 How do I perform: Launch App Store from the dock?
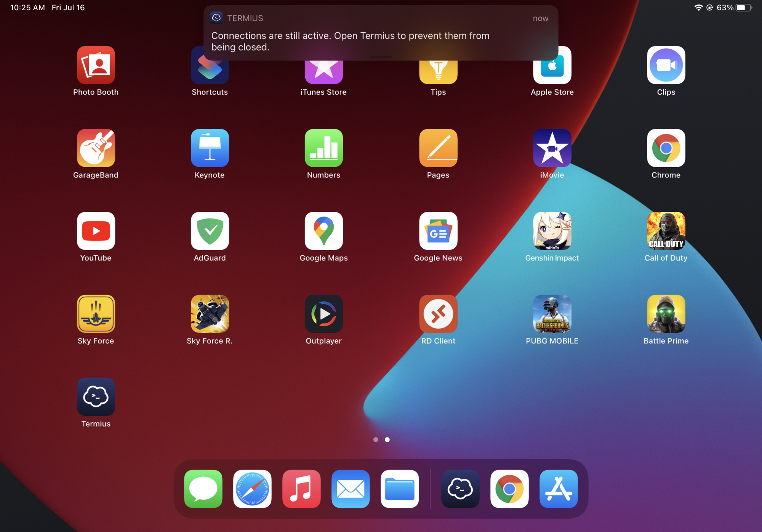558,489
